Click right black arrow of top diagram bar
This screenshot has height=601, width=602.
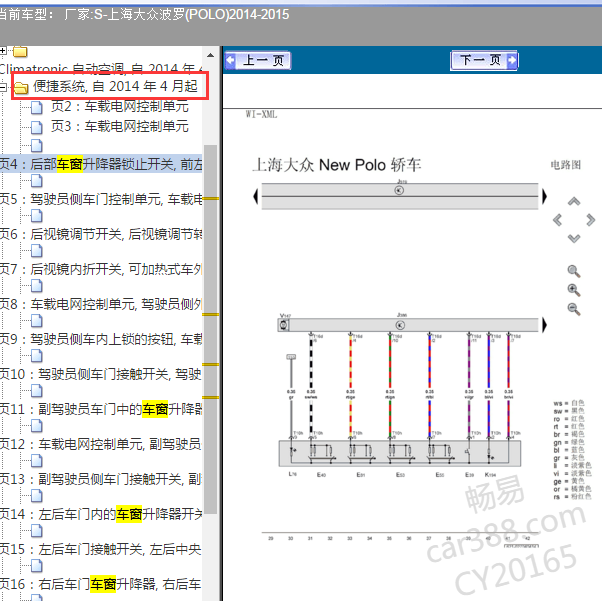(544, 197)
